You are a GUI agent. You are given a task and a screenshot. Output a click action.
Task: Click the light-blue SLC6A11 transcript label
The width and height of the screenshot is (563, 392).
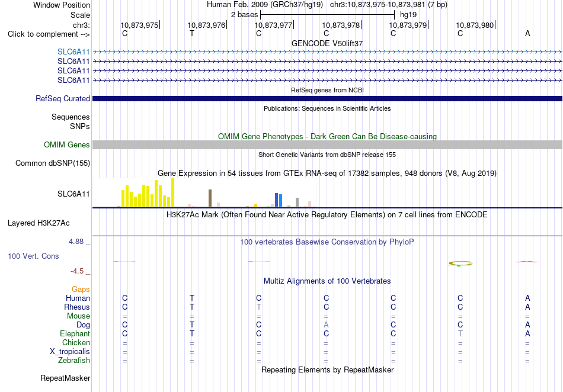coord(73,52)
